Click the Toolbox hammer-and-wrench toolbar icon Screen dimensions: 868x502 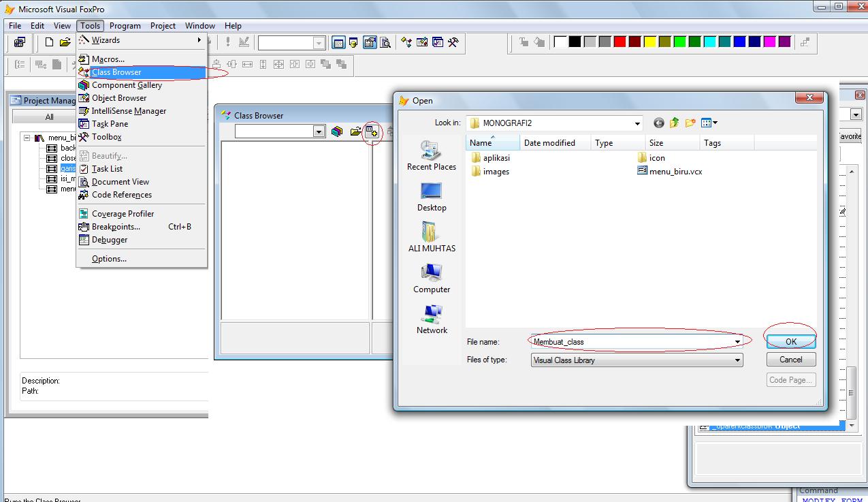click(x=453, y=42)
